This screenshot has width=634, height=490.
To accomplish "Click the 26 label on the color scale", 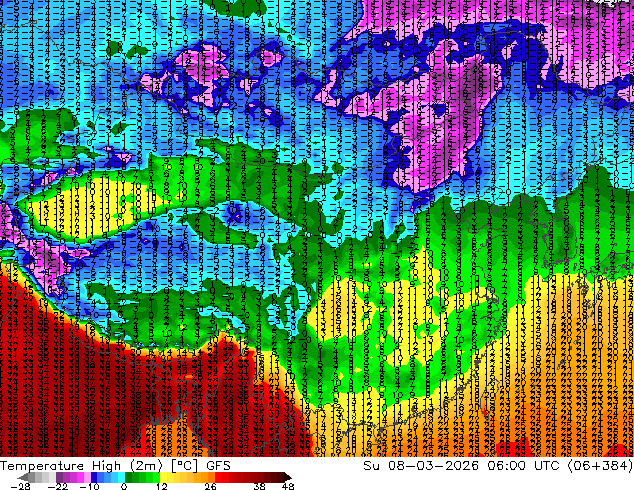I will (x=210, y=486).
